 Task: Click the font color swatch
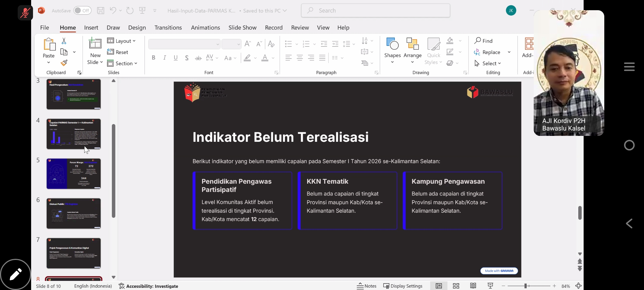pos(265,58)
